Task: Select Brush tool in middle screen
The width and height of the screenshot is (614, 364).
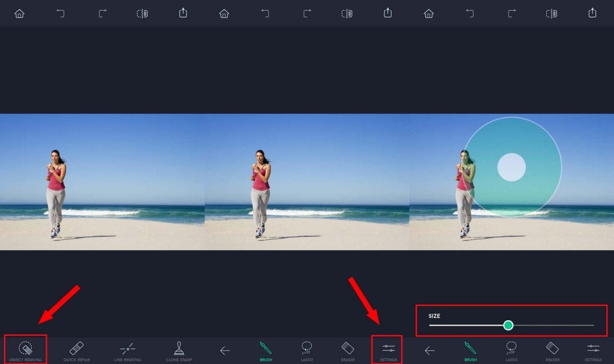Action: pos(266,351)
